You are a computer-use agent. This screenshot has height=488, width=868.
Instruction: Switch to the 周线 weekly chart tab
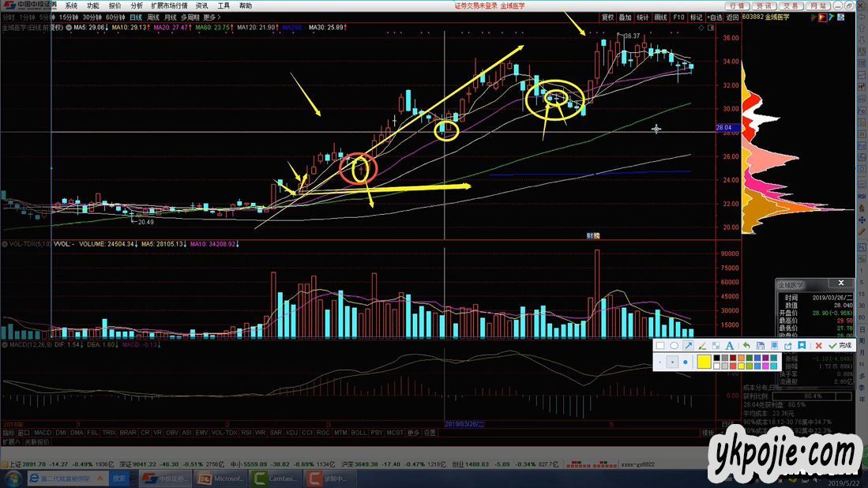click(x=153, y=17)
